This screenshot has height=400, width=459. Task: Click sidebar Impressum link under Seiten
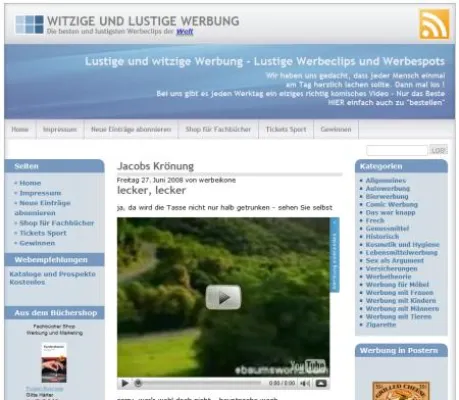pos(40,193)
